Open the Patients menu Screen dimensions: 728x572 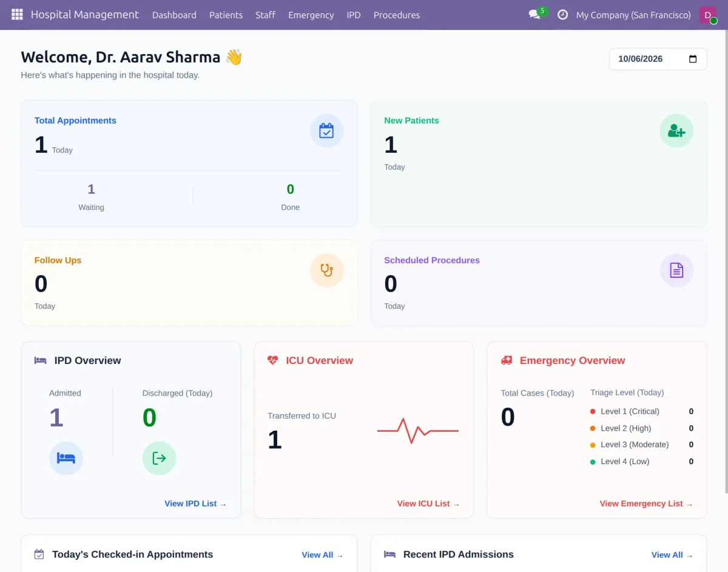click(226, 15)
